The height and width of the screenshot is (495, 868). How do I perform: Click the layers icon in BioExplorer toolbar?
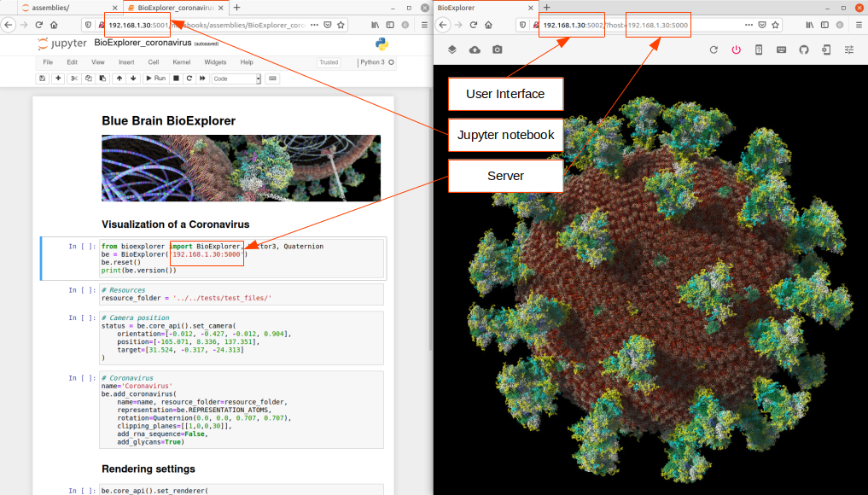(451, 49)
